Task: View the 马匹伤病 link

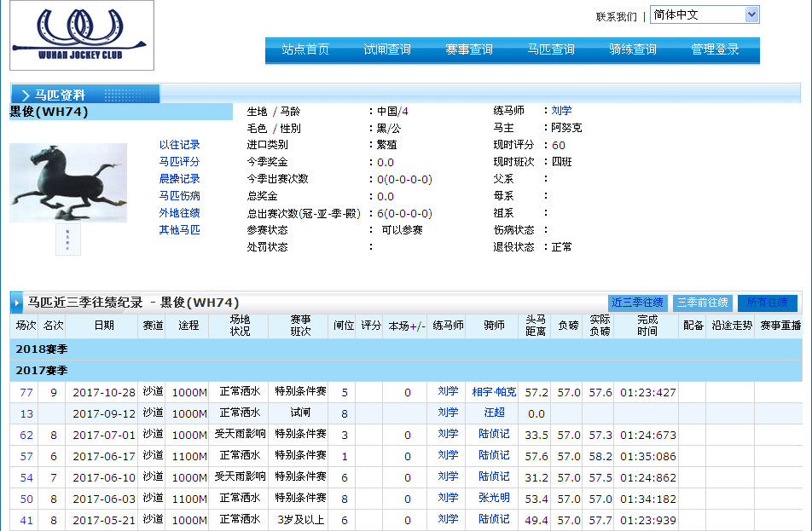Action: pos(179,196)
